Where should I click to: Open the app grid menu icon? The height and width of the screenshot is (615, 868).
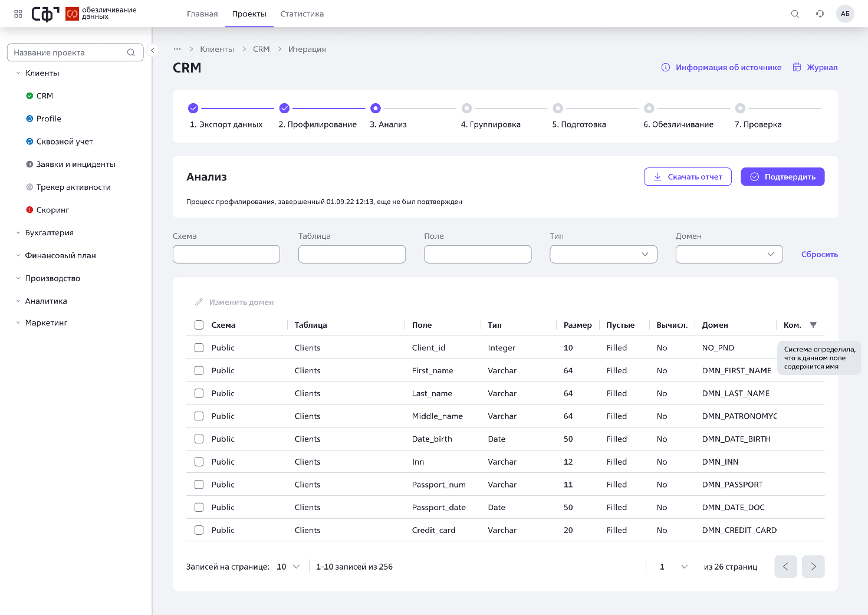(18, 14)
